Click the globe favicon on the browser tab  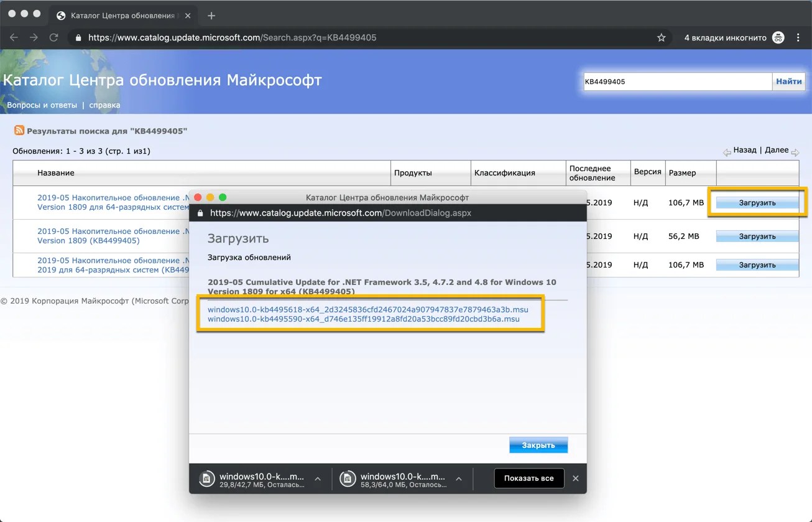pyautogui.click(x=61, y=16)
